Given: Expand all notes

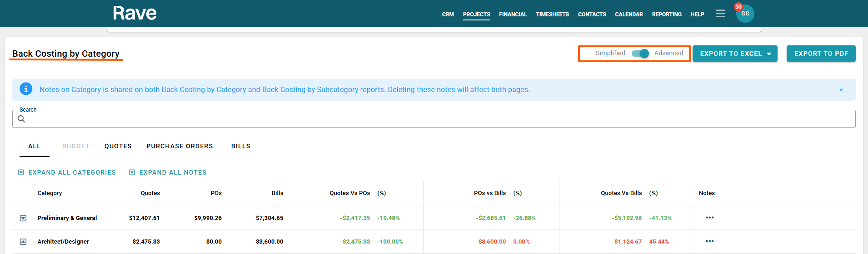Looking at the screenshot, I should pyautogui.click(x=168, y=172).
